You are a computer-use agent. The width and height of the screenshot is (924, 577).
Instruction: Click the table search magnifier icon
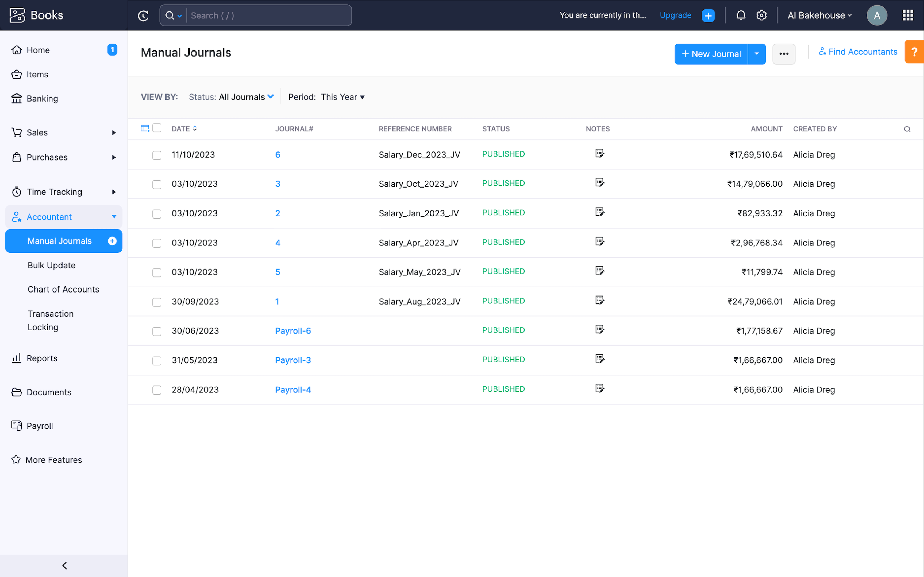tap(907, 129)
